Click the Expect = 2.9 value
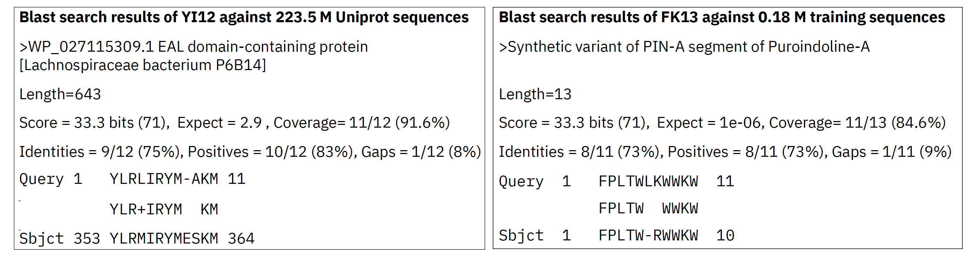 [x=219, y=123]
